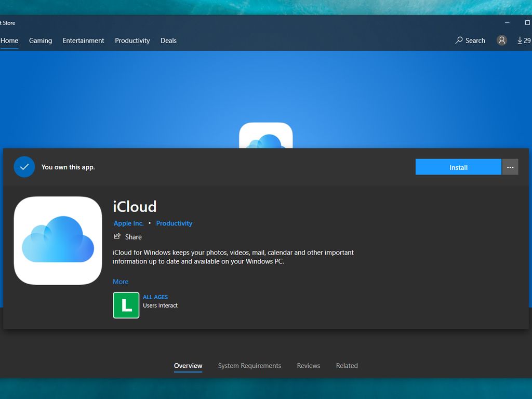Open the Entertainment tab
This screenshot has width=532, height=399.
[84, 41]
